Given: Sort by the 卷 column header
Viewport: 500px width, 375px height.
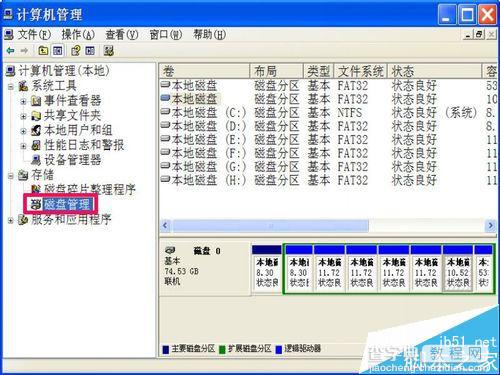Looking at the screenshot, I should click(x=205, y=71).
